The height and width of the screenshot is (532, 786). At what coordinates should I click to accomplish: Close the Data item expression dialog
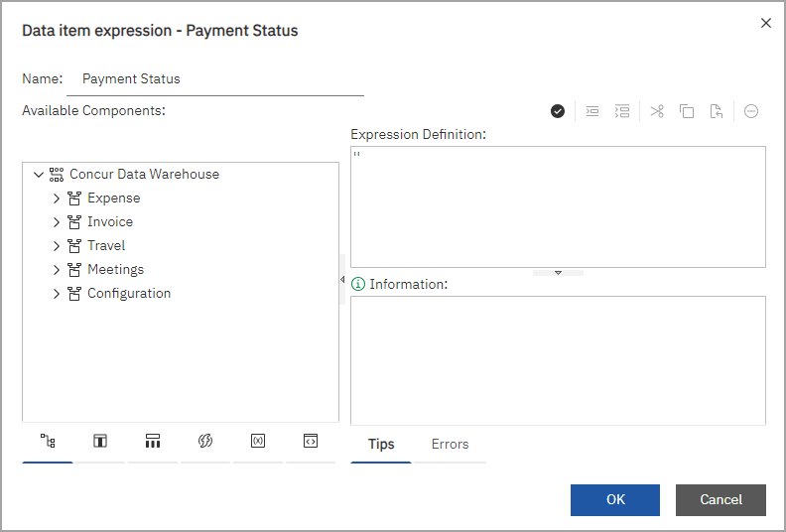coord(765,23)
